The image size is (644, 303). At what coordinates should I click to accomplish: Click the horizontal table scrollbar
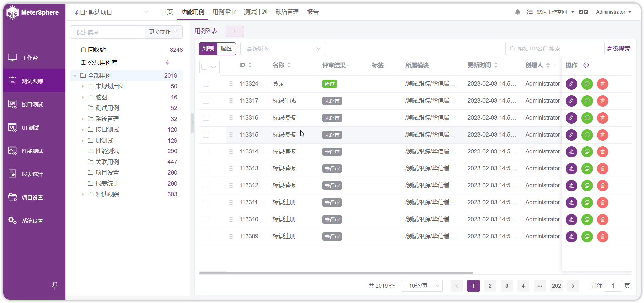[336, 273]
